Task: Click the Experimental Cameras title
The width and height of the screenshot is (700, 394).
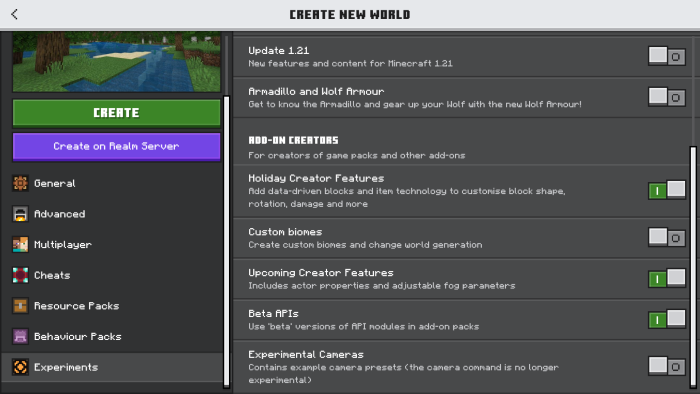Action: [x=306, y=355]
